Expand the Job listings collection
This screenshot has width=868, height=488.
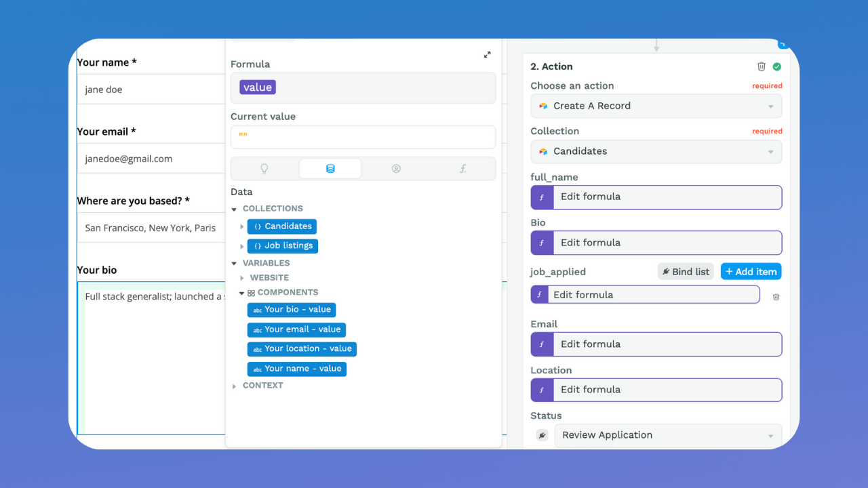(242, 245)
